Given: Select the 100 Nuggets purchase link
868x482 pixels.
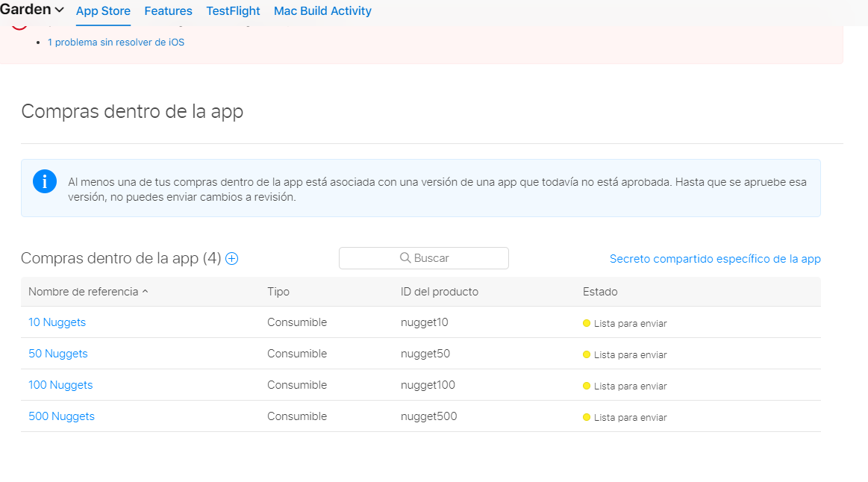Looking at the screenshot, I should click(60, 385).
